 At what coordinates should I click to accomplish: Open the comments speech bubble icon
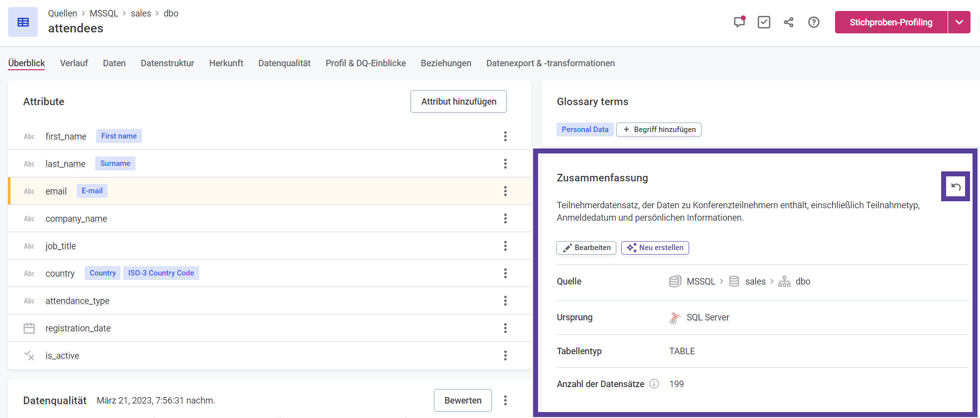(739, 22)
